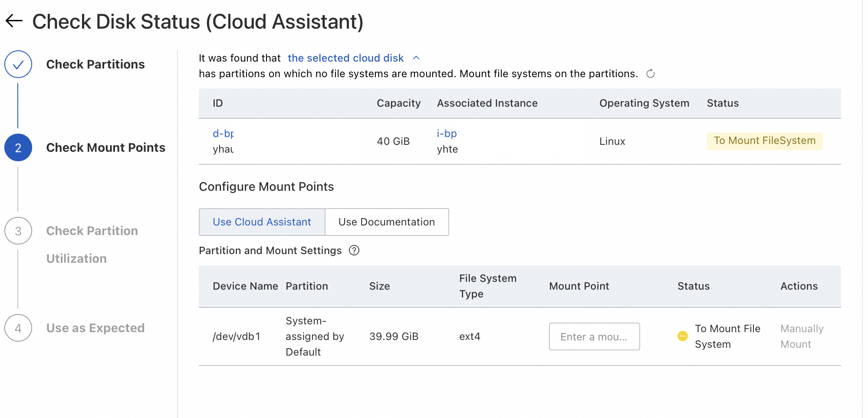Click the Check Partitions step label
The width and height of the screenshot is (868, 418).
95,64
